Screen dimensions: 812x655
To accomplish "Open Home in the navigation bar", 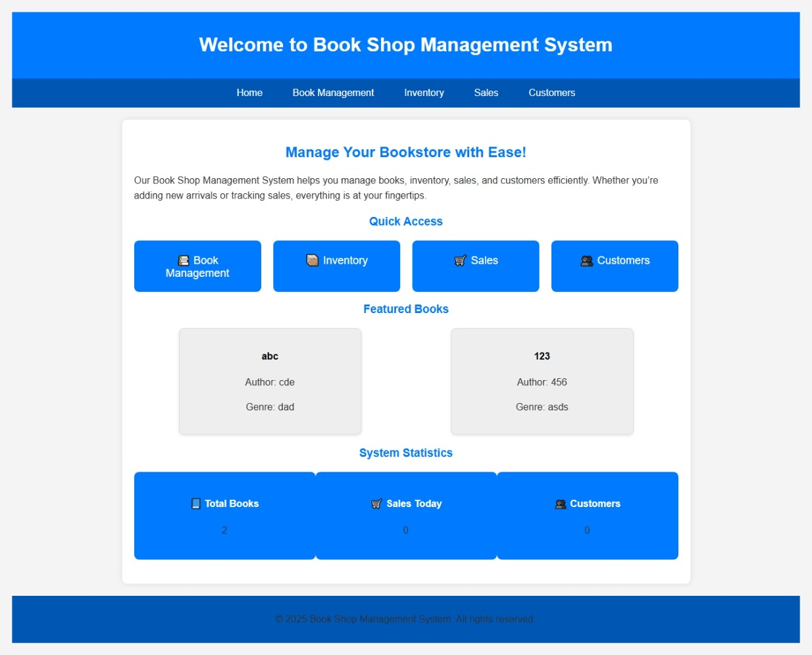I will coord(249,93).
